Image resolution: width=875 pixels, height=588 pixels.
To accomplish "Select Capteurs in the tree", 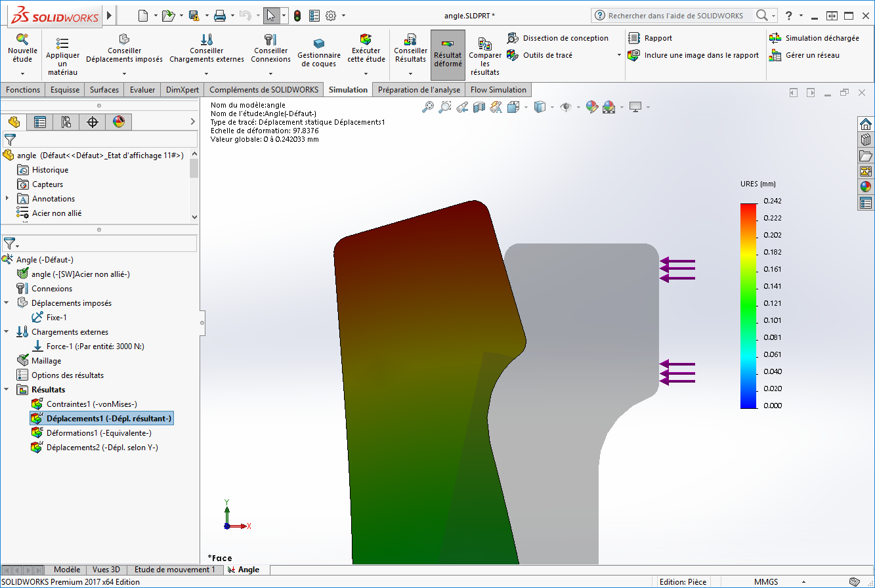I will [x=47, y=184].
